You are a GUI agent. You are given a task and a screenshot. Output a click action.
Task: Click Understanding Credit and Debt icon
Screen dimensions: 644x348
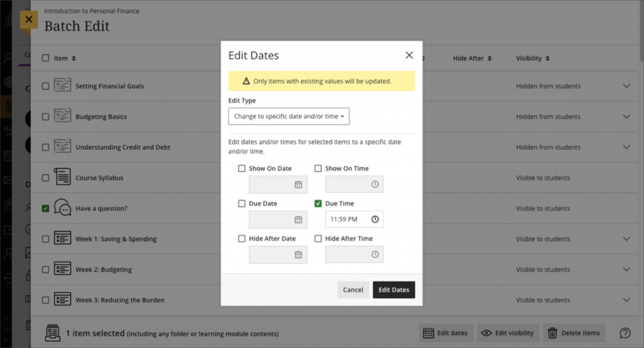click(x=62, y=145)
